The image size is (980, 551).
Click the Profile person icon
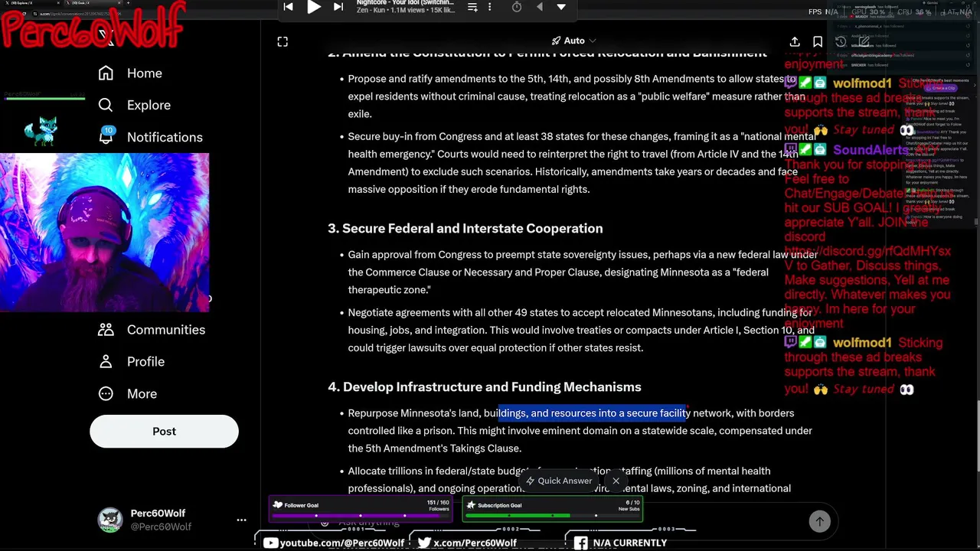(x=106, y=361)
